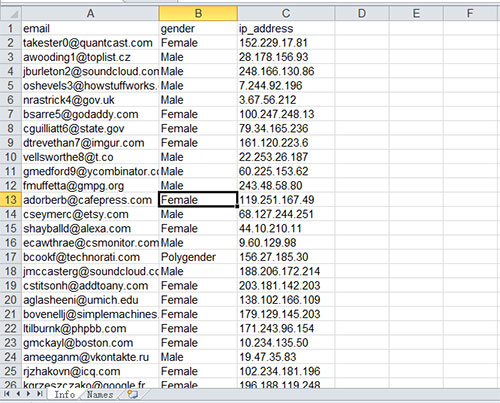The width and height of the screenshot is (500, 403).
Task: Select IP cell 68.127.244.251
Action: coord(286,214)
